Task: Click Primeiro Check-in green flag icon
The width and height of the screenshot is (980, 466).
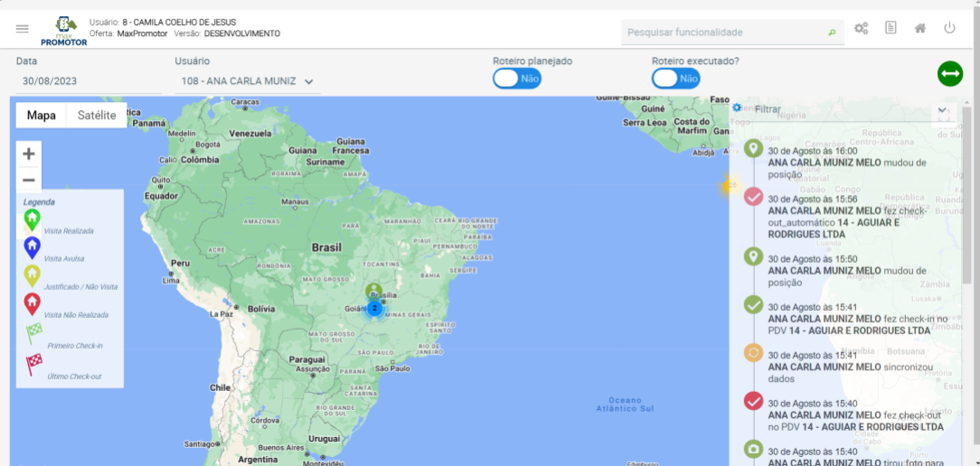Action: point(33,335)
